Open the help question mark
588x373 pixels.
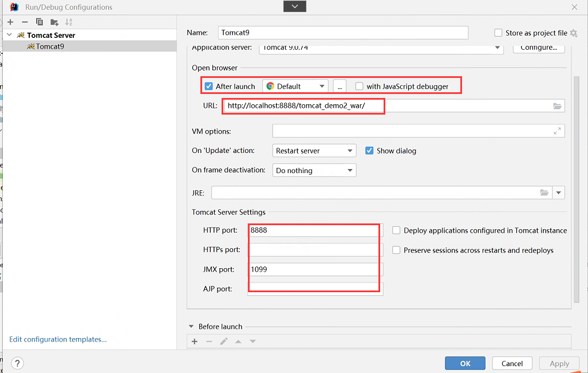click(17, 363)
